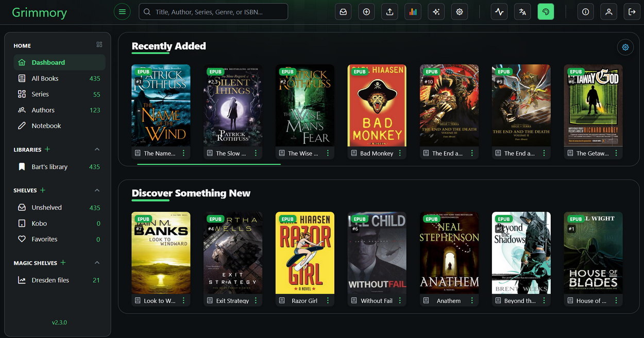Viewport: 644px width, 338px height.
Task: Open the colorful statistics chart icon
Action: 413,11
